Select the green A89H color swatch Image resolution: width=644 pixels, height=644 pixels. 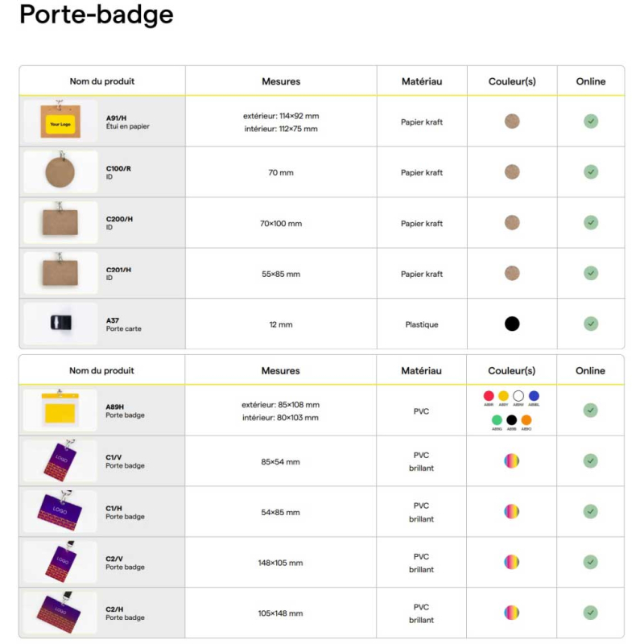click(x=497, y=420)
